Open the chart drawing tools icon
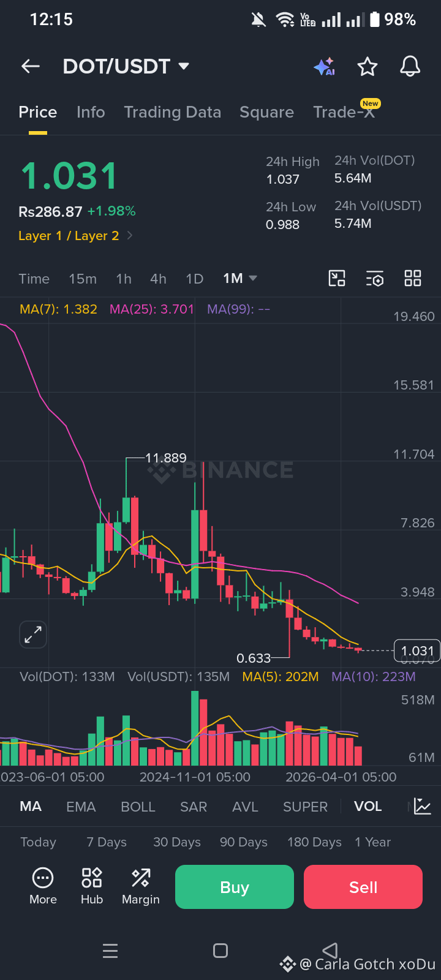The image size is (441, 980). (337, 279)
